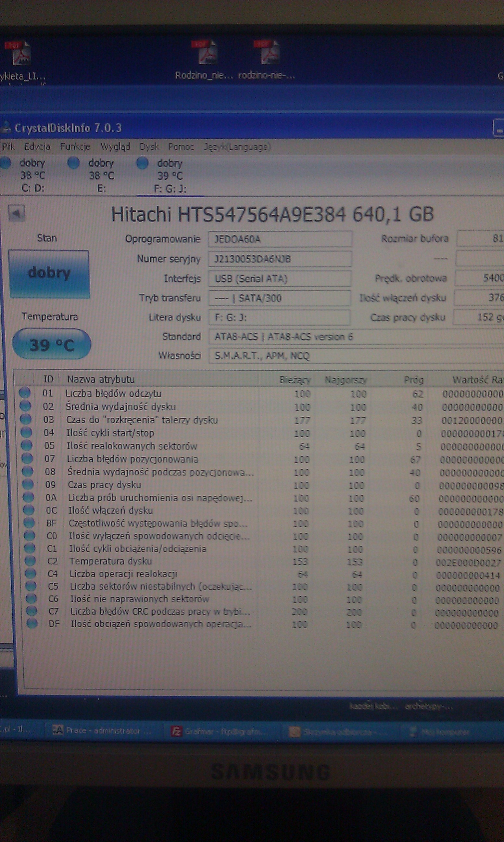Click the status circle for attribute 0A
Viewport: 504px width, 842px height.
click(x=28, y=497)
